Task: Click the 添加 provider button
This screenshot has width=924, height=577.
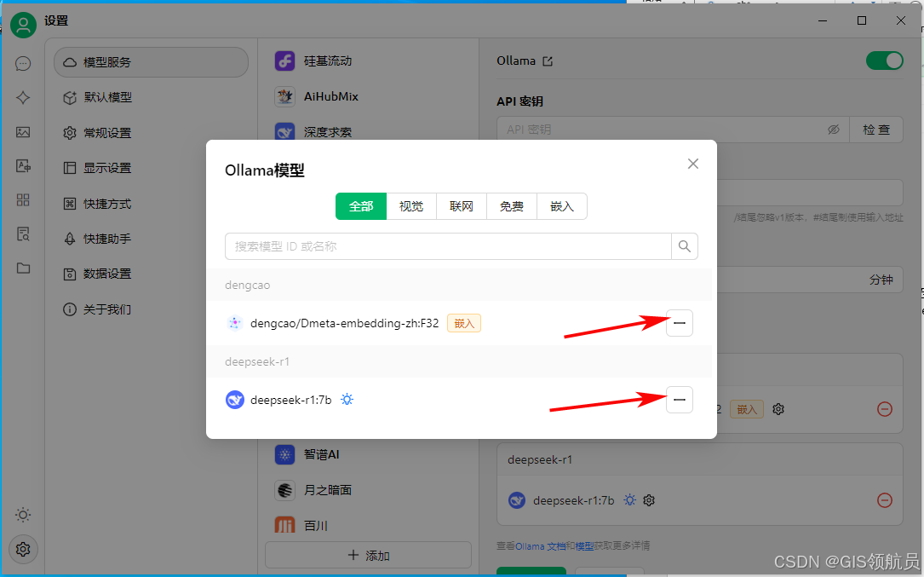Action: [368, 555]
